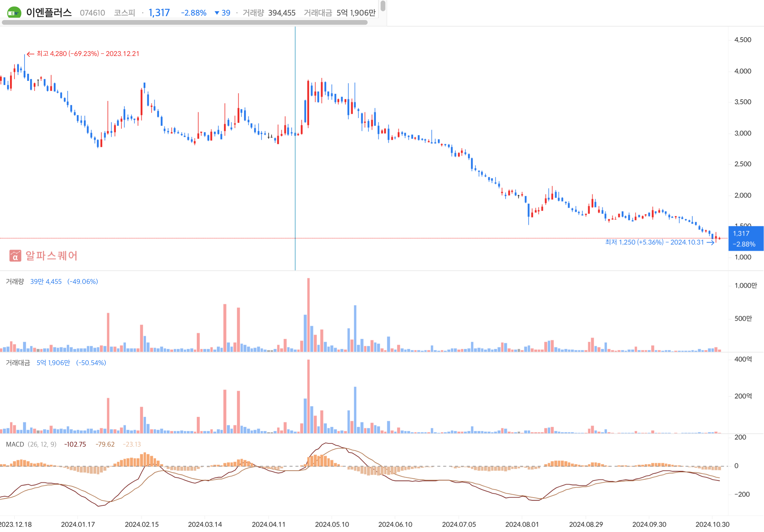
Task: Click the header volume value 394,455
Action: pos(282,13)
